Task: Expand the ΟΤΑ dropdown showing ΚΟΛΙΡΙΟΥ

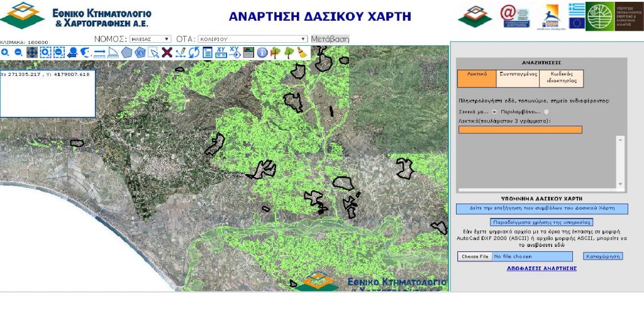Action: [252, 39]
